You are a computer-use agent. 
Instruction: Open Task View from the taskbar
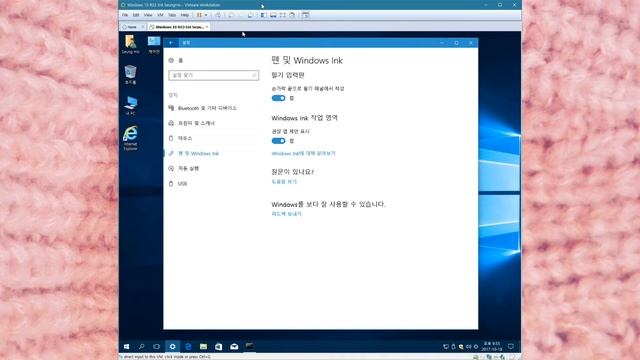click(157, 347)
